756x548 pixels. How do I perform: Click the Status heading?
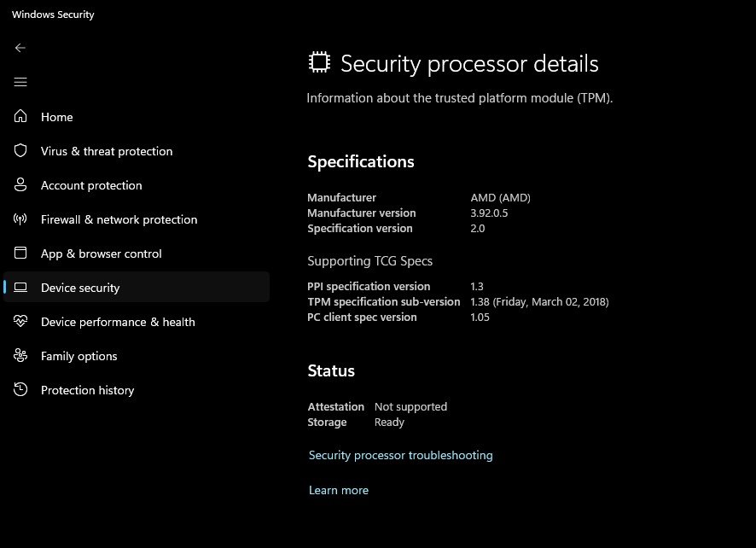click(331, 371)
